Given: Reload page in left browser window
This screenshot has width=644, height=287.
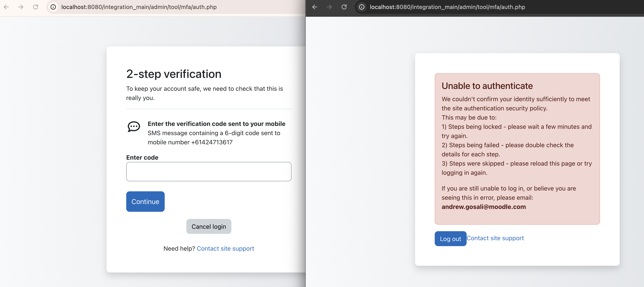Looking at the screenshot, I should pyautogui.click(x=36, y=7).
